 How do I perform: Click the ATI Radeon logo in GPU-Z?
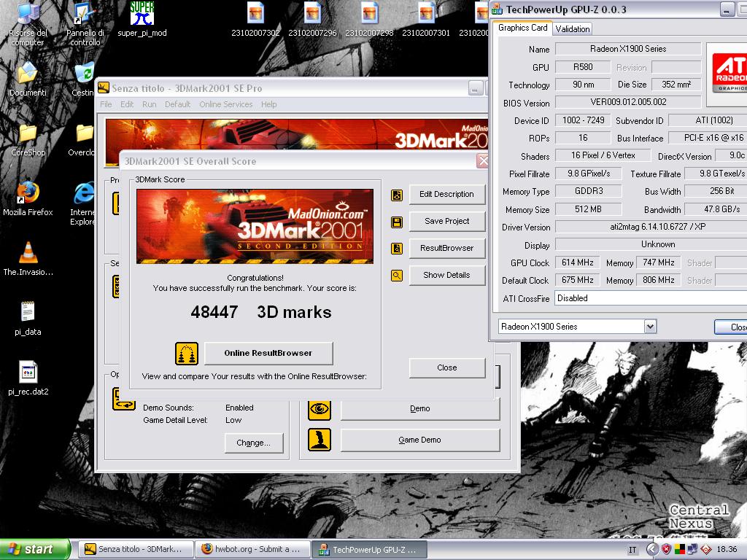(729, 71)
